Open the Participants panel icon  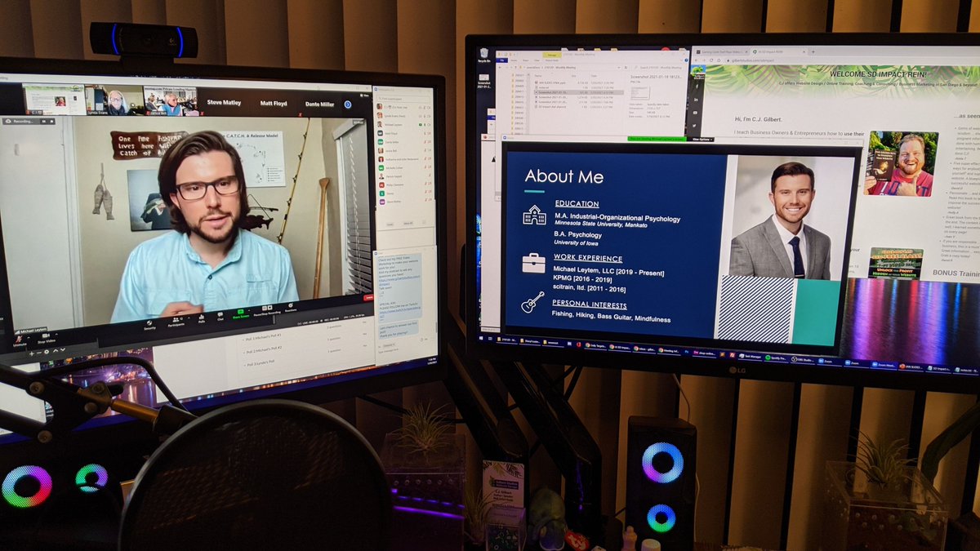(176, 319)
